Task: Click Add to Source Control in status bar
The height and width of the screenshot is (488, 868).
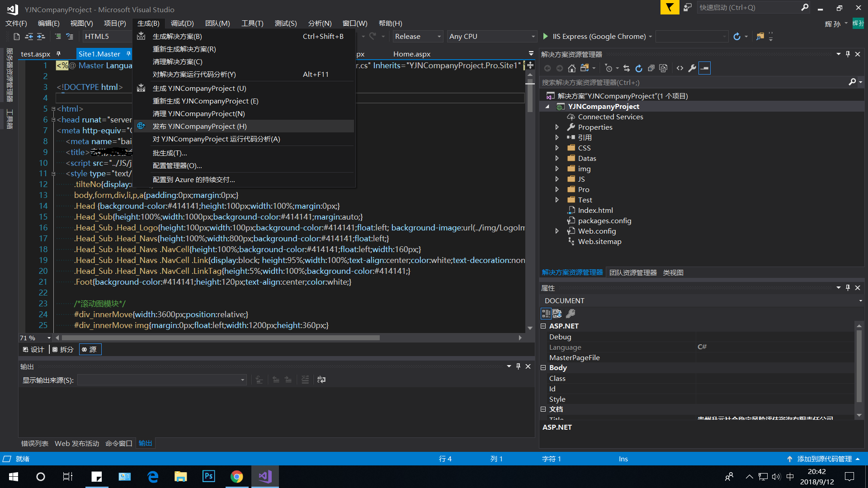Action: coord(824,459)
